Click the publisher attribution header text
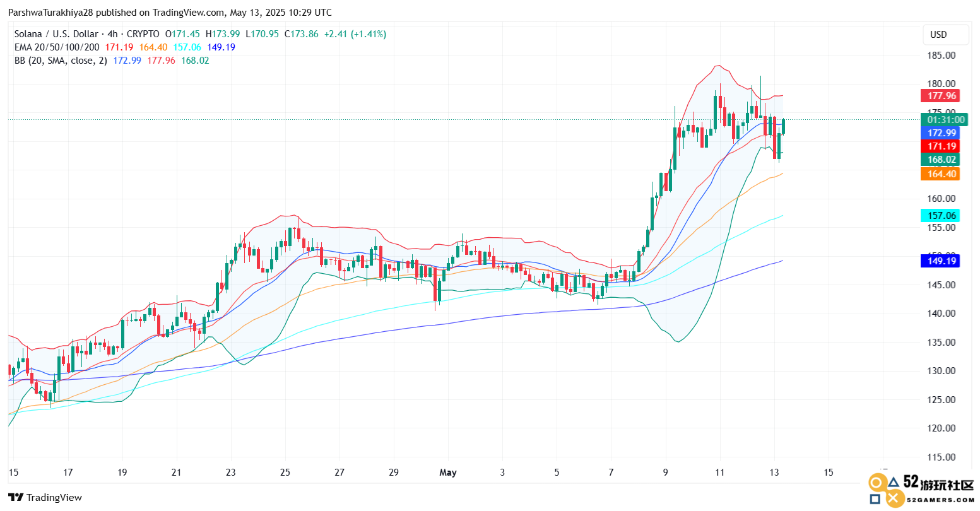 coord(170,13)
